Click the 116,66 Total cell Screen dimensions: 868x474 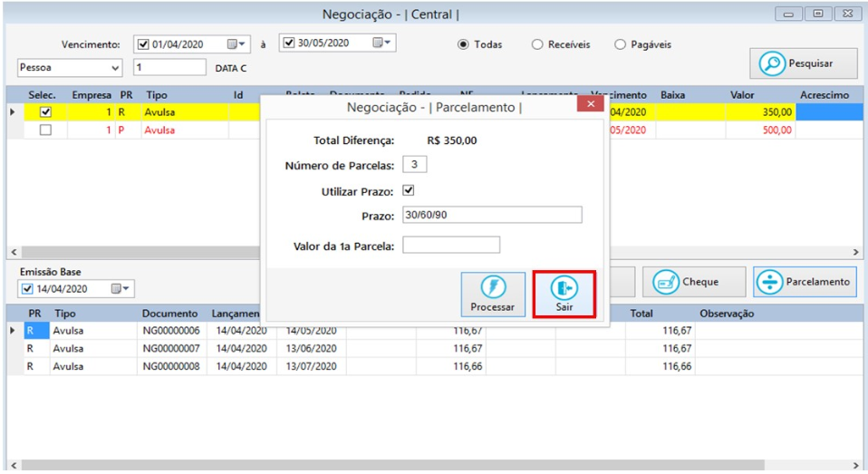point(661,366)
